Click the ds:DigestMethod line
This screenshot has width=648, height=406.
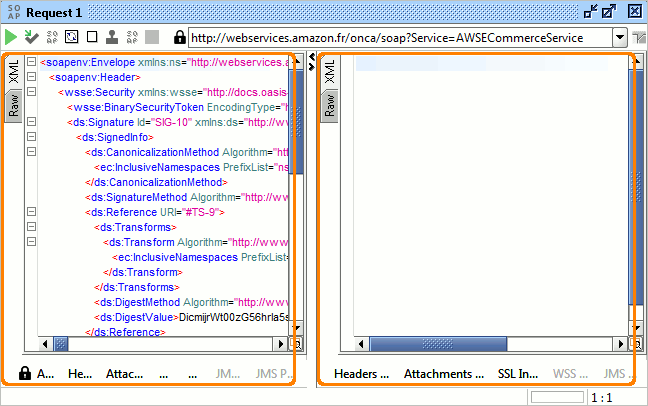(x=192, y=303)
